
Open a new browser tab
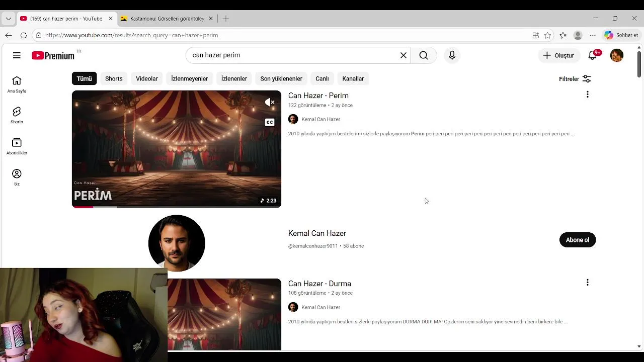(x=226, y=19)
